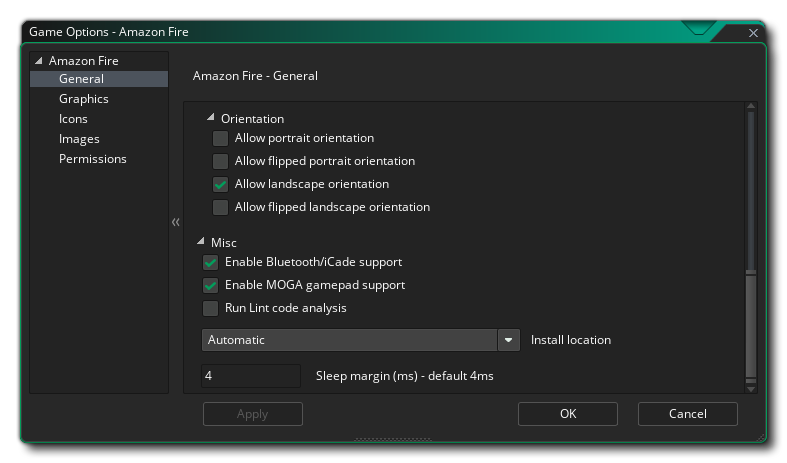Enable Allow portrait orientation

coord(220,138)
